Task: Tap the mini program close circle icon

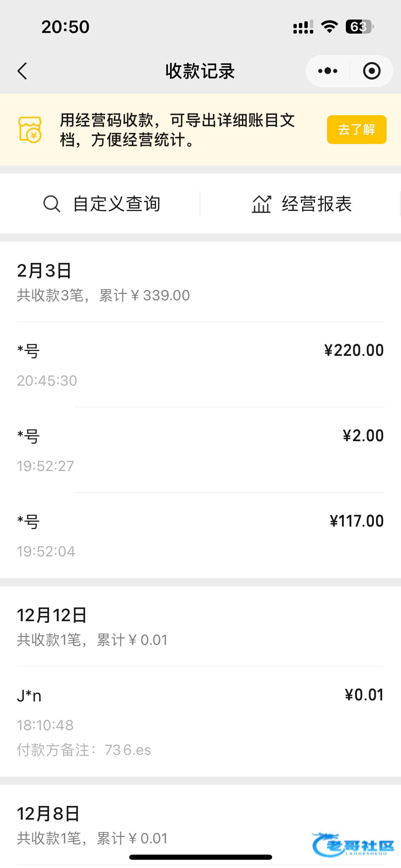Action: pyautogui.click(x=372, y=71)
